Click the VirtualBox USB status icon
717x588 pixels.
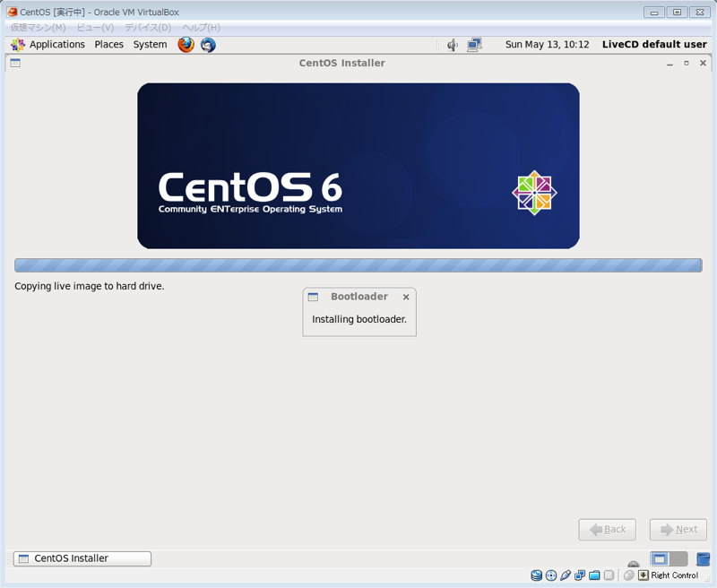[x=566, y=575]
